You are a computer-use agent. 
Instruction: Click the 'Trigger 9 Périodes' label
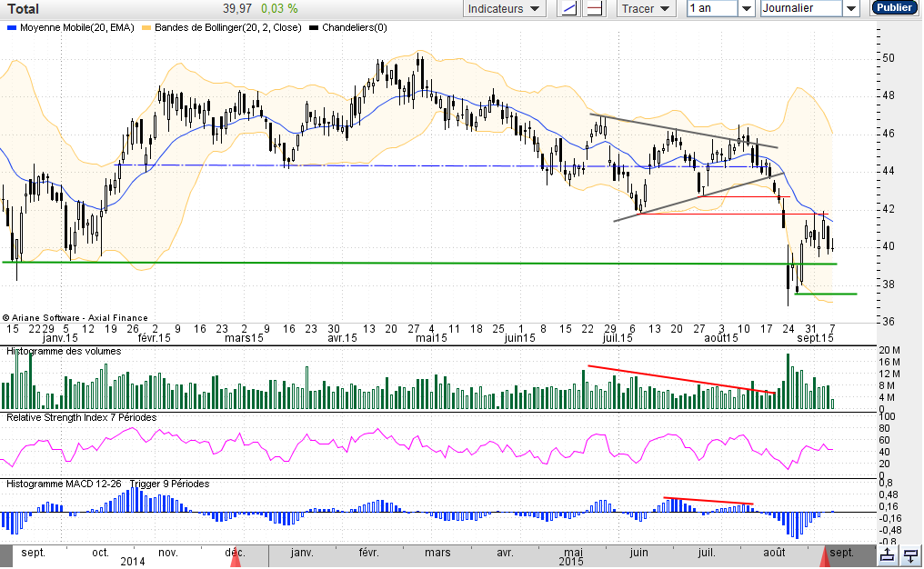(170, 484)
